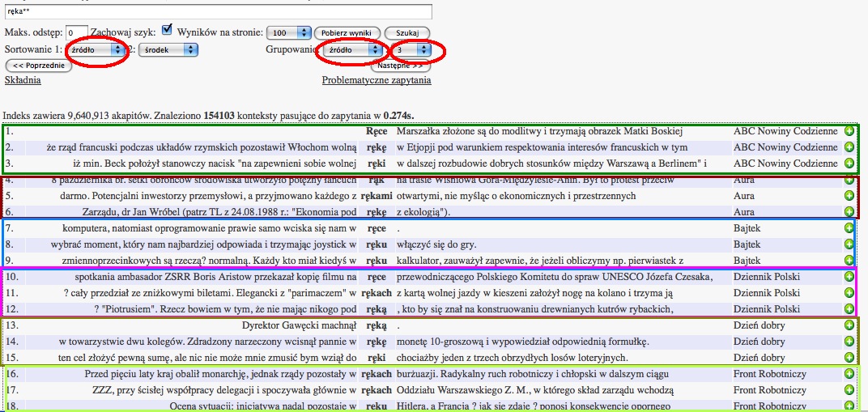Viewport: 868px width, 412px height.
Task: Click green plus icon for row 5
Action: 849,196
